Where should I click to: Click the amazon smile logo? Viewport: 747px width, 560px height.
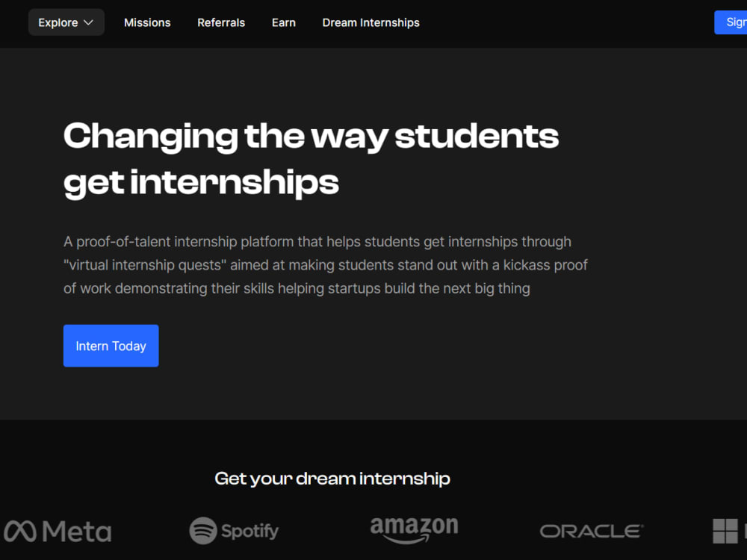click(x=415, y=529)
